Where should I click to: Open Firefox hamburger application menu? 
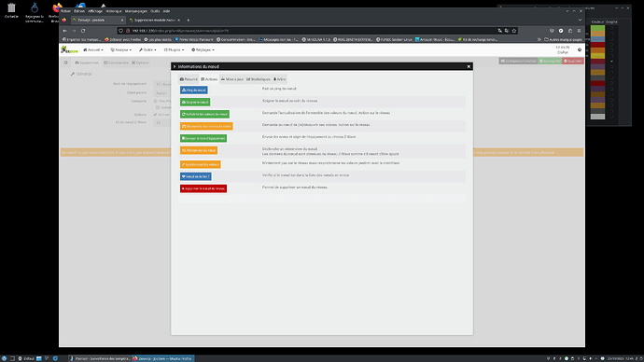pyautogui.click(x=579, y=31)
